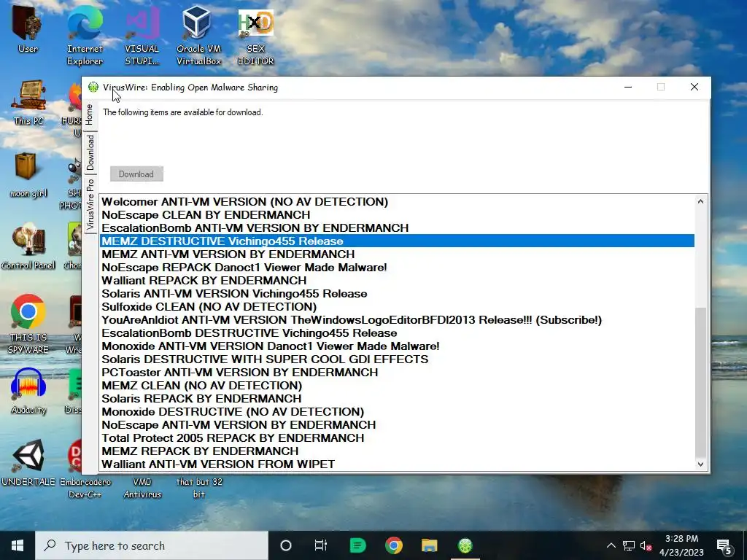Click the list's vertical scrollbar thumb

pyautogui.click(x=700, y=382)
